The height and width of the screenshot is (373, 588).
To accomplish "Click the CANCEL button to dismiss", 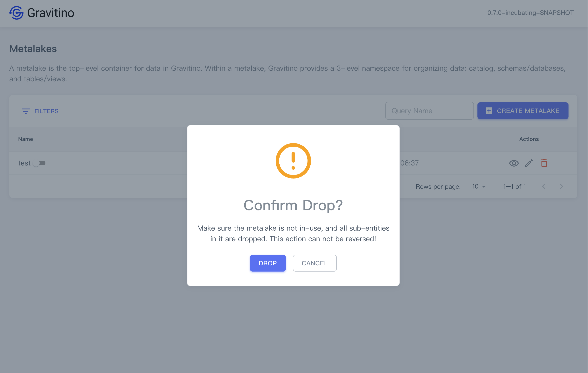I will pyautogui.click(x=315, y=263).
